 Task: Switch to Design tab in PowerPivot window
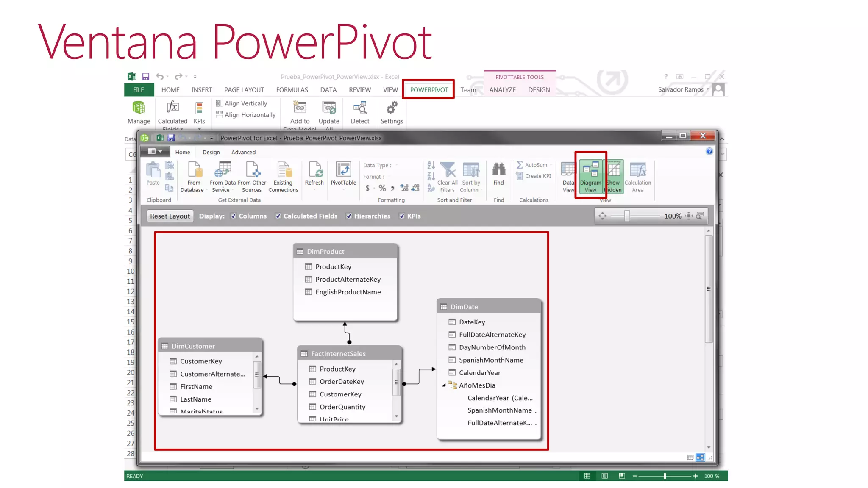click(x=211, y=152)
